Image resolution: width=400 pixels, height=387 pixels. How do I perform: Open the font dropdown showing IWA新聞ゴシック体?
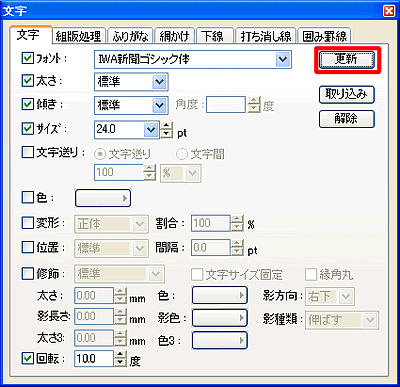click(x=283, y=59)
